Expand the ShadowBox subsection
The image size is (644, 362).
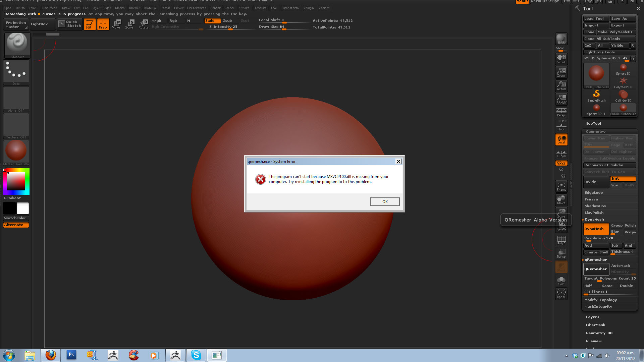click(595, 206)
